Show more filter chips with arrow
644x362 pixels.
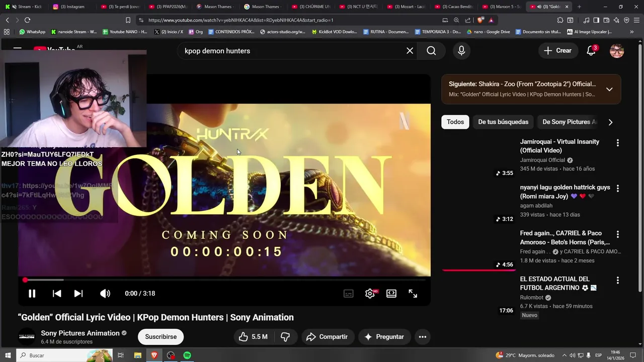610,122
